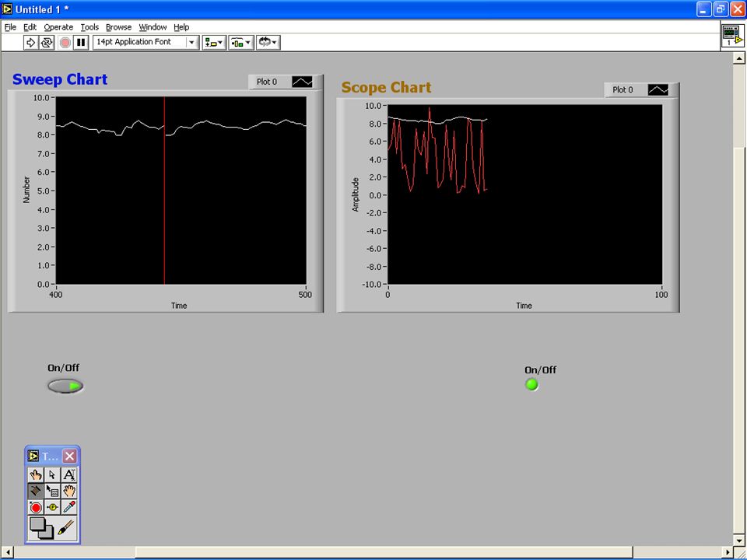Abort execution with the red stop button

pos(65,42)
